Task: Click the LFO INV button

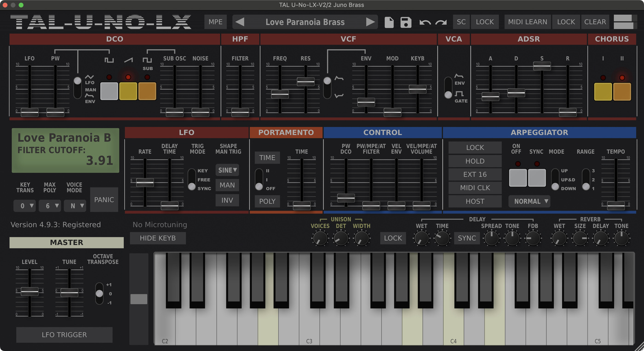Action: click(227, 200)
